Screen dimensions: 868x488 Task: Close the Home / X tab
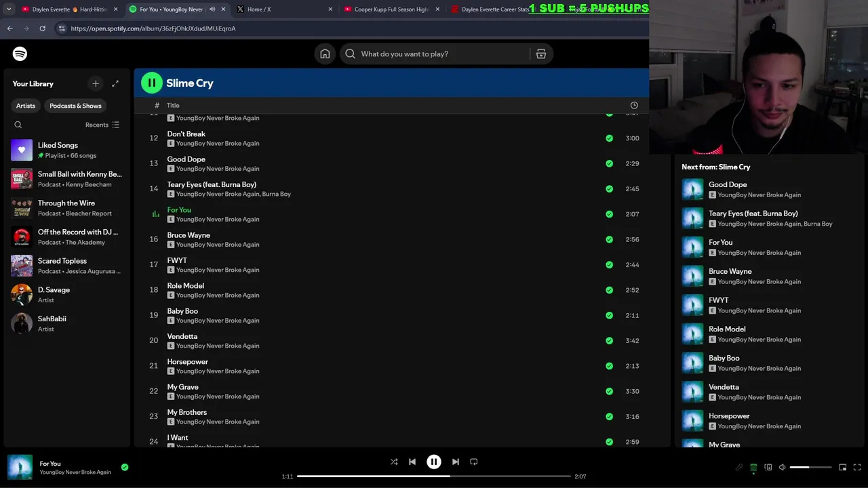pyautogui.click(x=330, y=9)
